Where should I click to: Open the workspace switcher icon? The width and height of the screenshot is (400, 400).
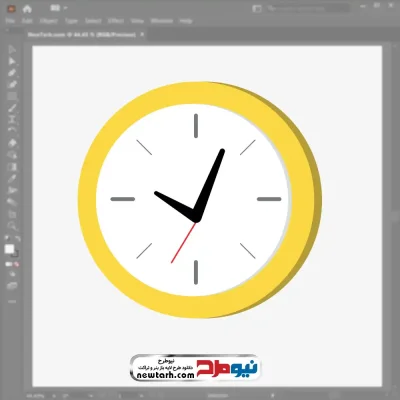tap(257, 9)
